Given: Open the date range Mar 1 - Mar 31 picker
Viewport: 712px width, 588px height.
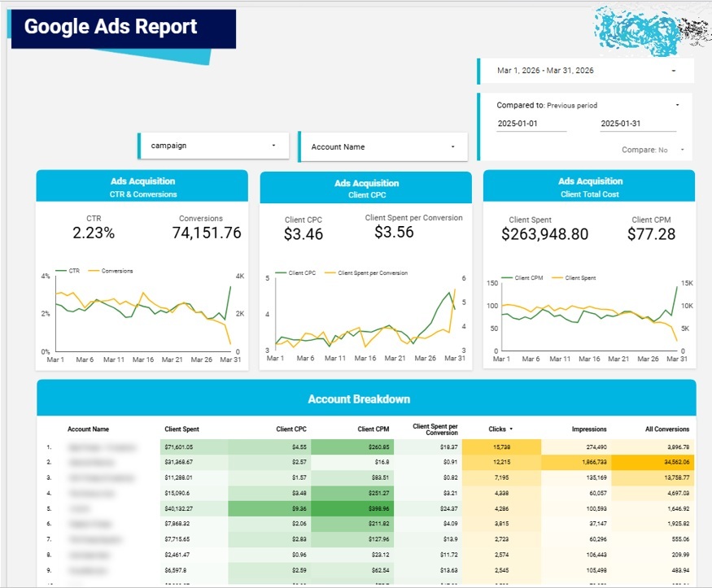Looking at the screenshot, I should (586, 71).
